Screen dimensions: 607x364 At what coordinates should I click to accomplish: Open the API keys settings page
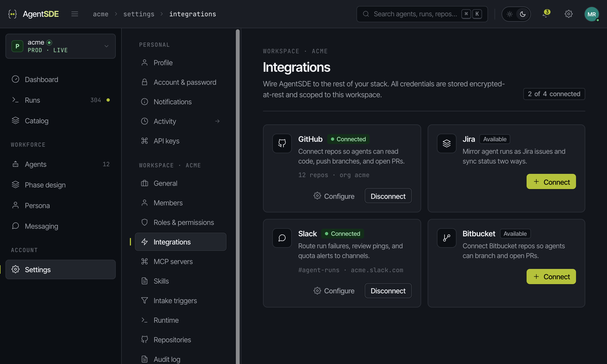(181, 141)
